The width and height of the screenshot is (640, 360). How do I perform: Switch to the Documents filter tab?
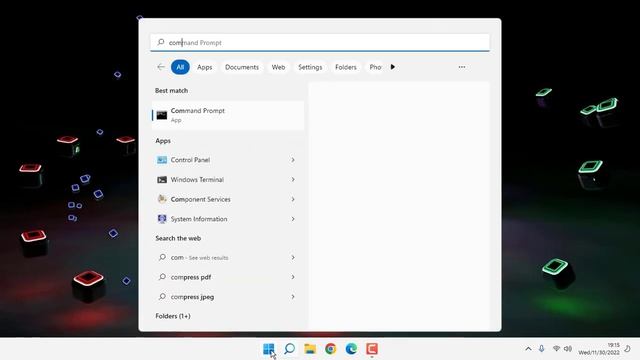tap(242, 67)
